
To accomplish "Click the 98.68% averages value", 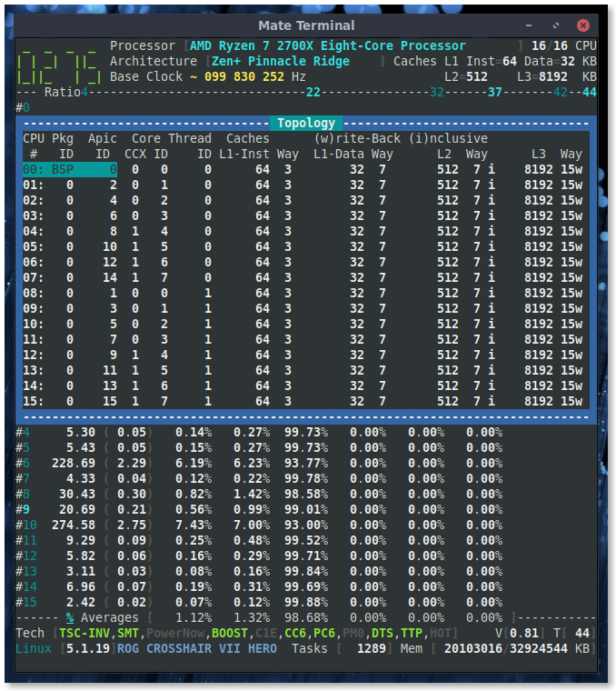I will click(306, 618).
